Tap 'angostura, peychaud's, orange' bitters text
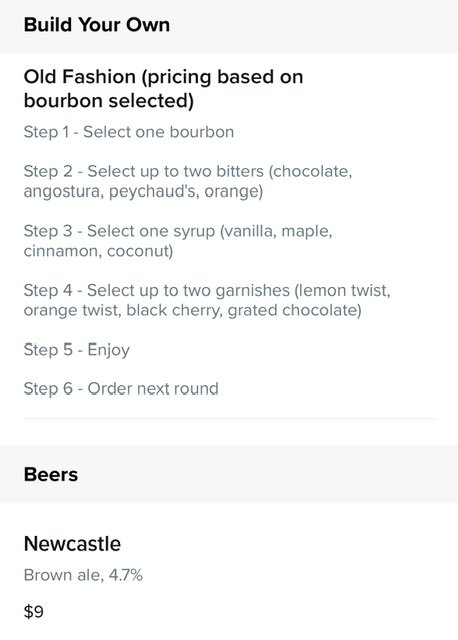Image resolution: width=458 pixels, height=640 pixels. pyautogui.click(x=143, y=191)
